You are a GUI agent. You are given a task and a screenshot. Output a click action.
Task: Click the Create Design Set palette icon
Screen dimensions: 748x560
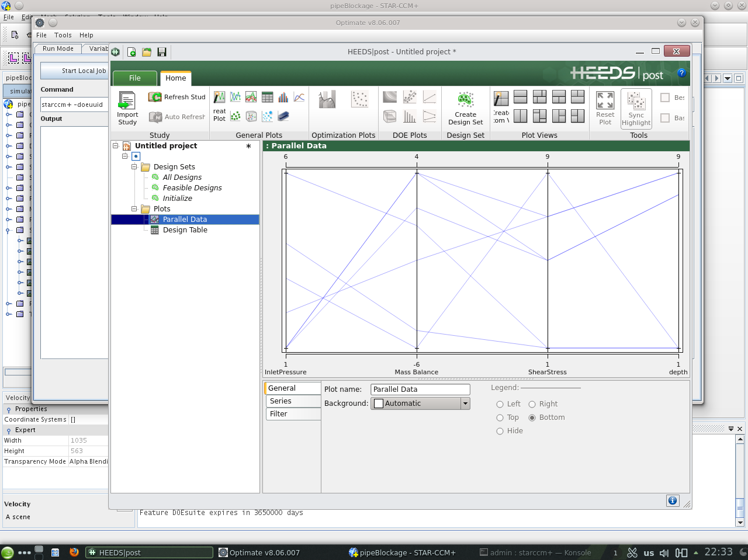click(x=466, y=100)
